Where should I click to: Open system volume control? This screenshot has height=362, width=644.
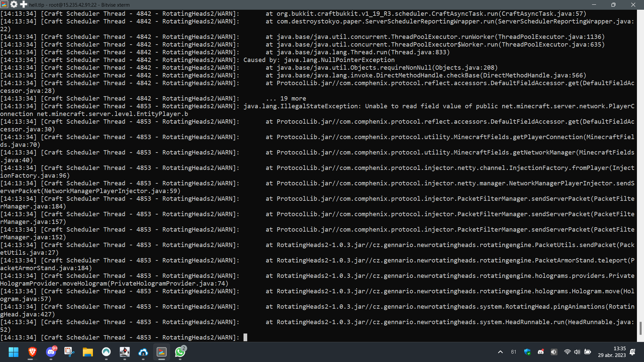click(x=577, y=352)
